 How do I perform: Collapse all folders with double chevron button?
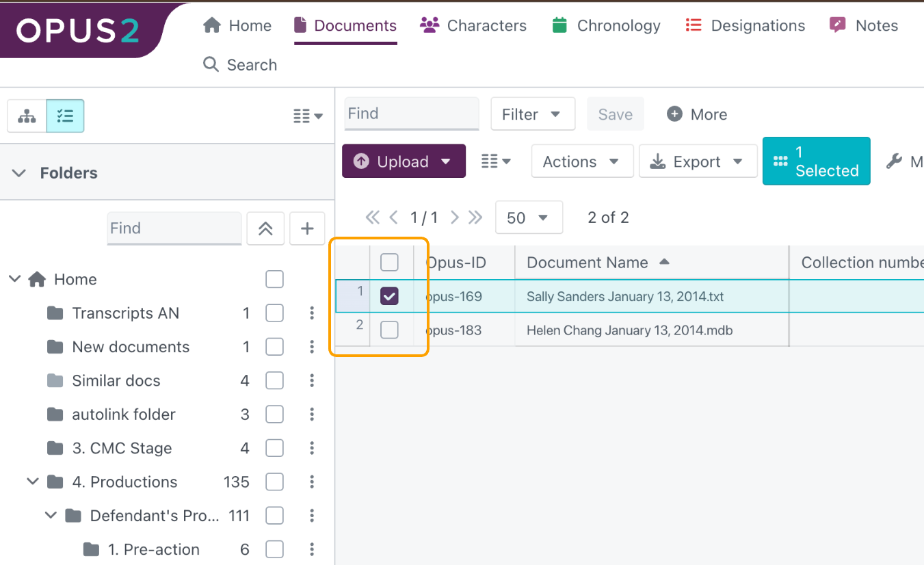pyautogui.click(x=265, y=228)
